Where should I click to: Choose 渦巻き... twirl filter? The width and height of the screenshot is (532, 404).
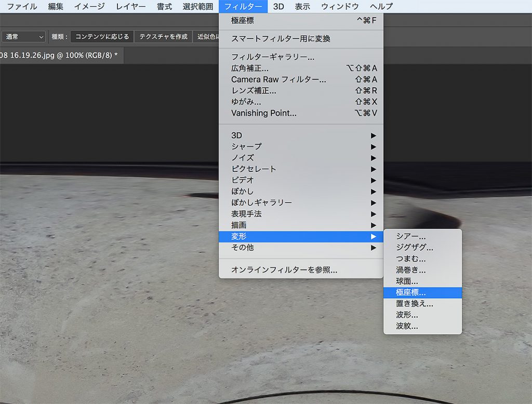coord(410,270)
